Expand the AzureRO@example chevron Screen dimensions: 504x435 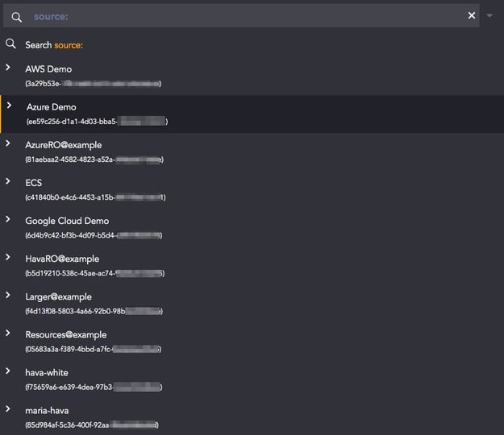point(8,143)
